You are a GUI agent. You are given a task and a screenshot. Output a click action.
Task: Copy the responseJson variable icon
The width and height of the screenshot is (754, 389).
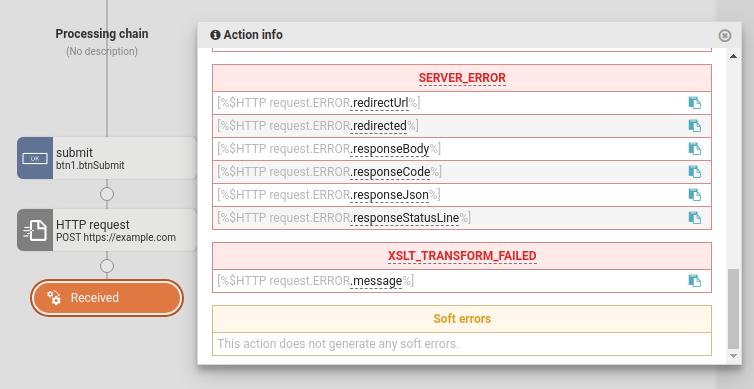[694, 195]
